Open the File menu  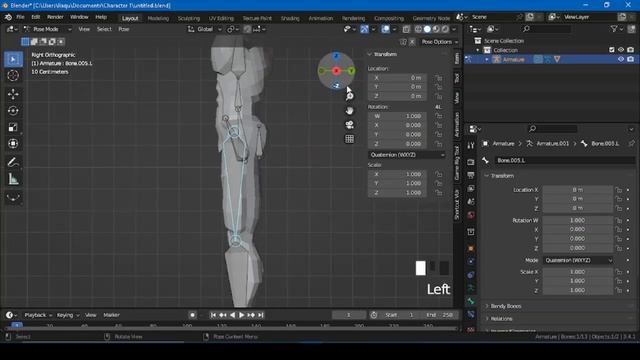(20, 17)
